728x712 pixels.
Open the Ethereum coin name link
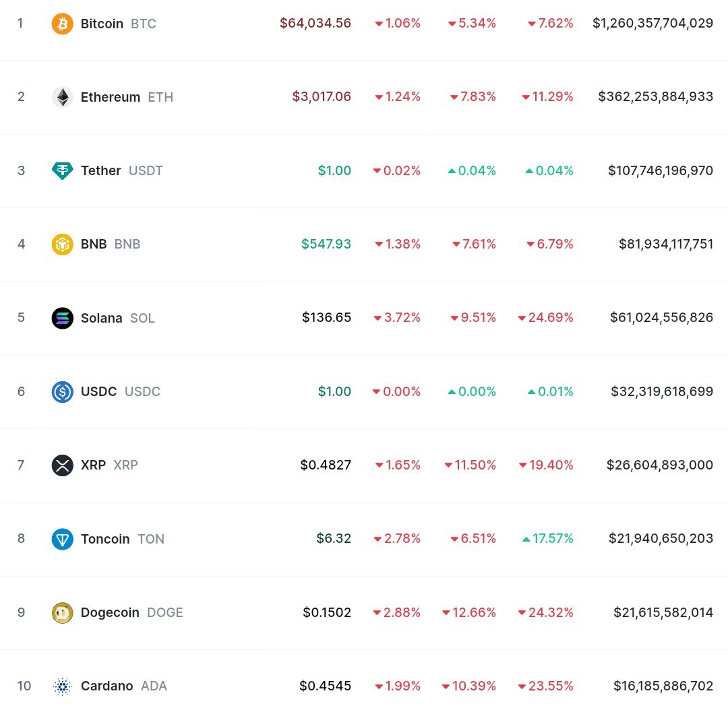[x=111, y=98]
